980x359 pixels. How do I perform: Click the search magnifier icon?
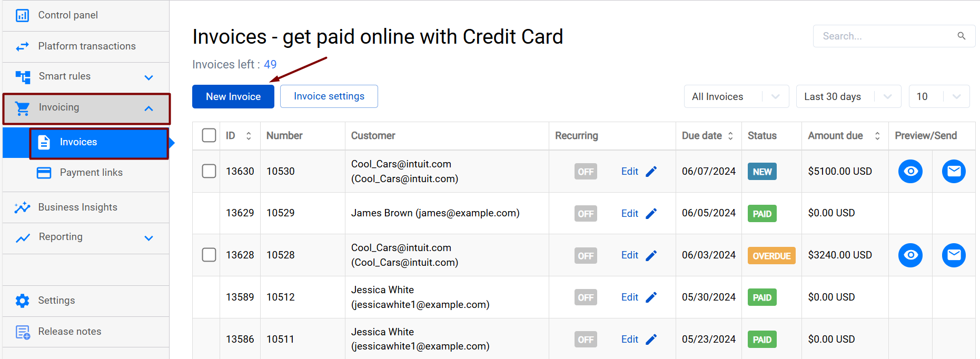[x=961, y=36]
